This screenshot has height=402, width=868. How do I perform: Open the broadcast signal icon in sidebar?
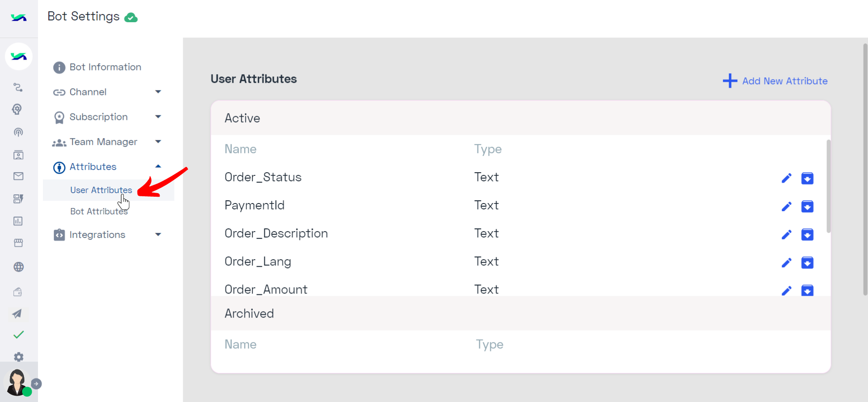pos(18,132)
